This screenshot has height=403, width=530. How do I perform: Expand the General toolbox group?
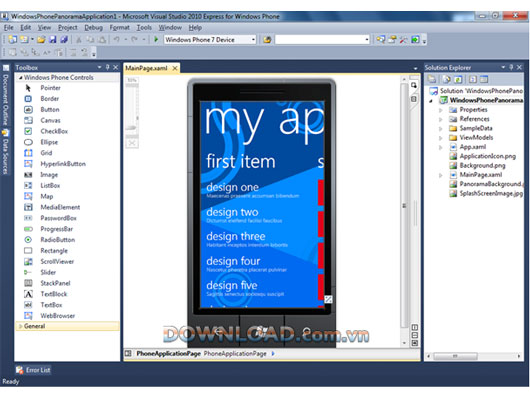[21, 326]
